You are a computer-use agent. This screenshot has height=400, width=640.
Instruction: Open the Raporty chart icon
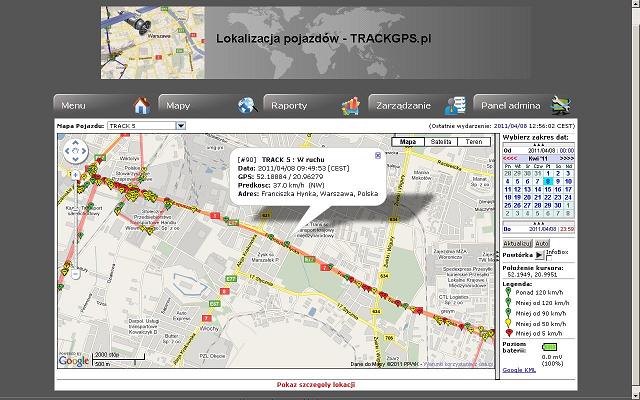[351, 106]
